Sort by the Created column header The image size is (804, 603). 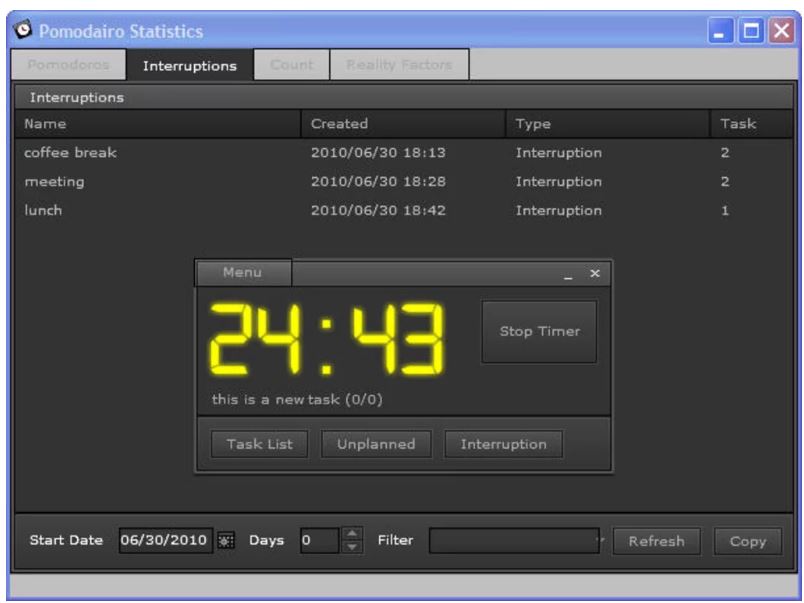(x=400, y=125)
